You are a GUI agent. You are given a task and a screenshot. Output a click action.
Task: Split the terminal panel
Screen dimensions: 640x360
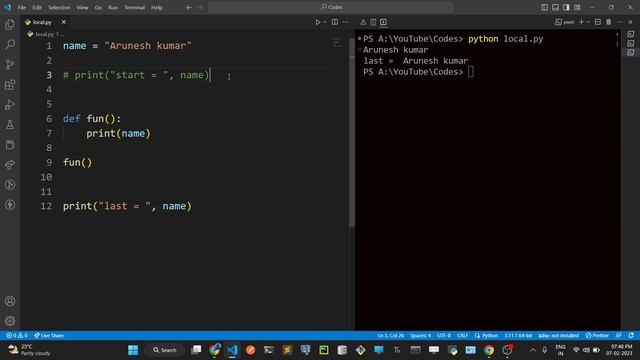pos(598,22)
